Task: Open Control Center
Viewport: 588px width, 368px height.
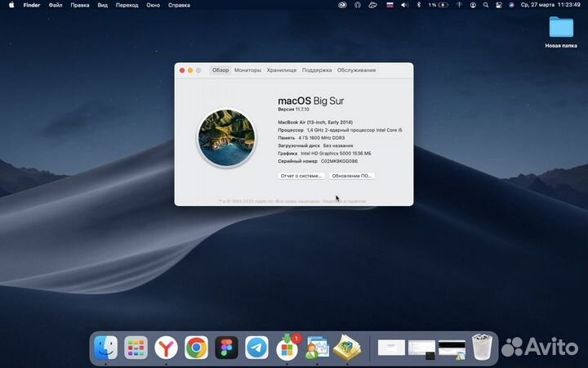Action: tap(499, 5)
